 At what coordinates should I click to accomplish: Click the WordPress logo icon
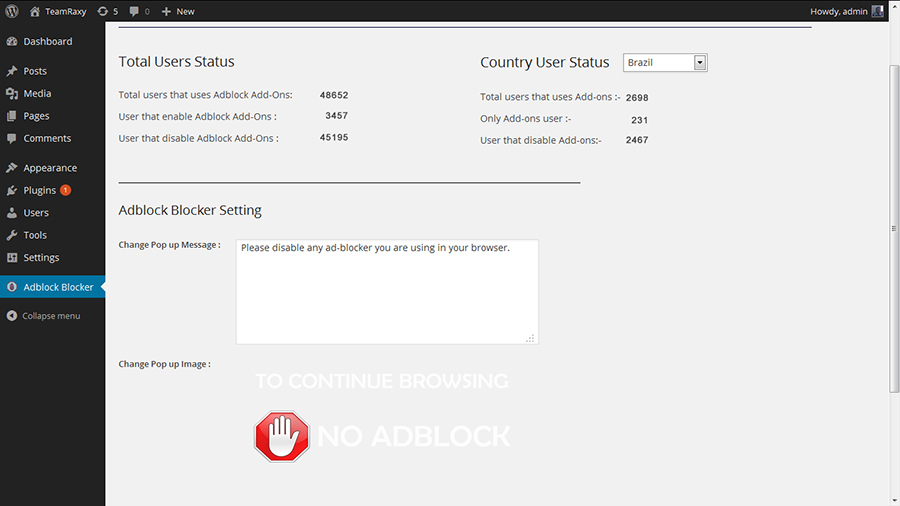click(x=11, y=11)
